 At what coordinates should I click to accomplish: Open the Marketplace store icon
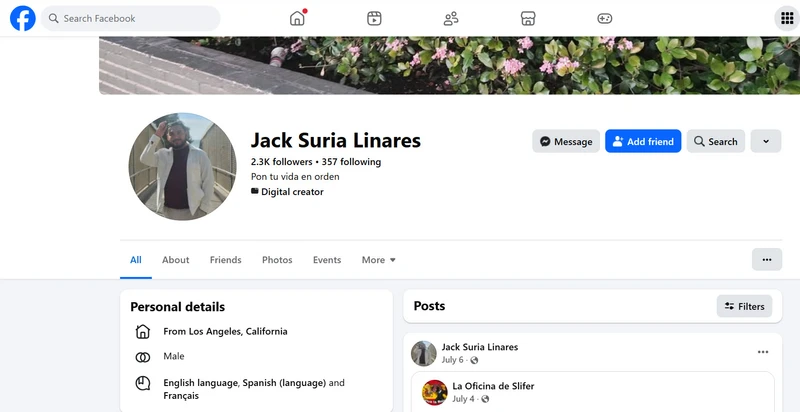point(528,19)
